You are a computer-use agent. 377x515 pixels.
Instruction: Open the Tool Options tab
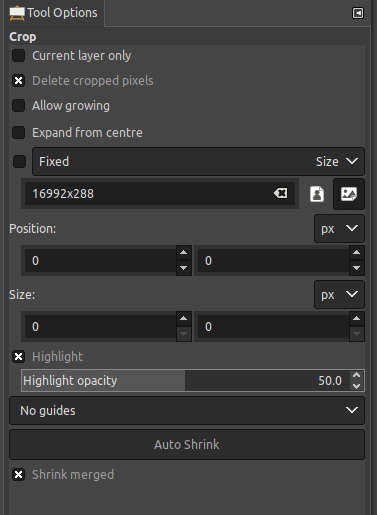coord(54,13)
